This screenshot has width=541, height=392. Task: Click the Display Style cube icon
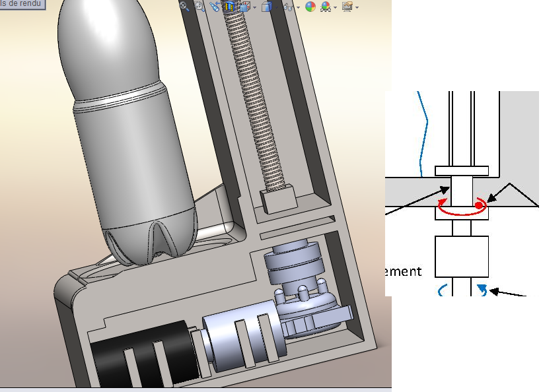tap(266, 6)
